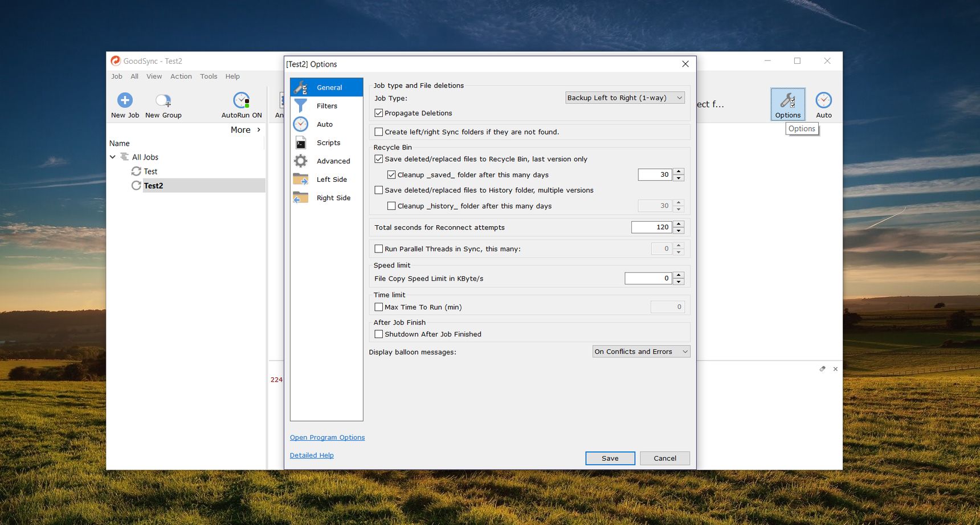Image resolution: width=980 pixels, height=525 pixels.
Task: Enable Create left/right Sync folders option
Action: pos(378,132)
